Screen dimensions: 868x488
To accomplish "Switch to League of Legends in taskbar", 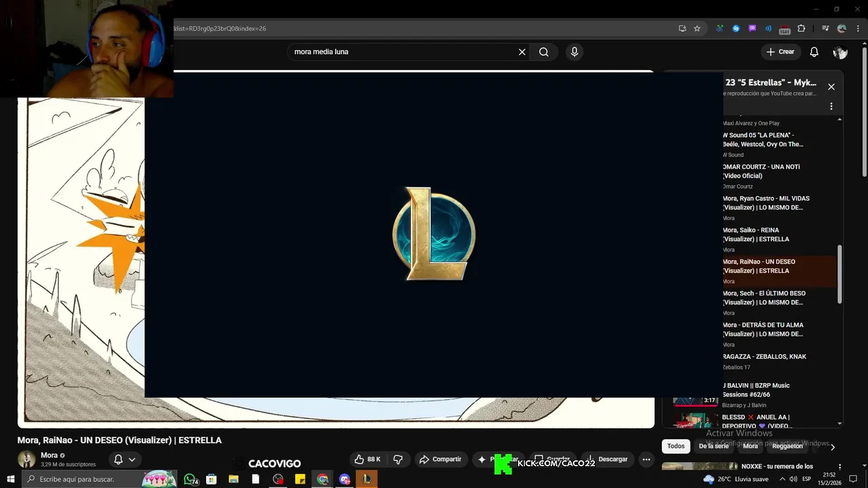I will [366, 479].
